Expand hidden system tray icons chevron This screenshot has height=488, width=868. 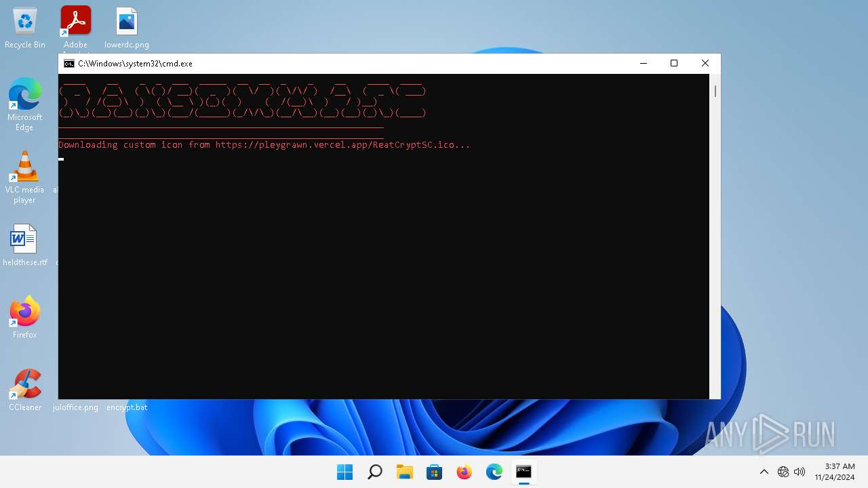764,472
